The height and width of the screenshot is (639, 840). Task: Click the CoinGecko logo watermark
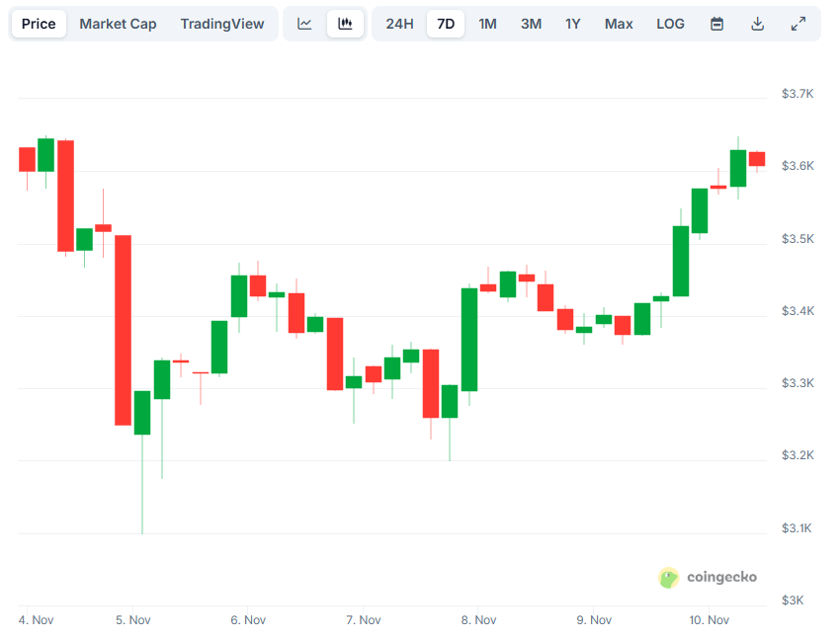tap(708, 577)
